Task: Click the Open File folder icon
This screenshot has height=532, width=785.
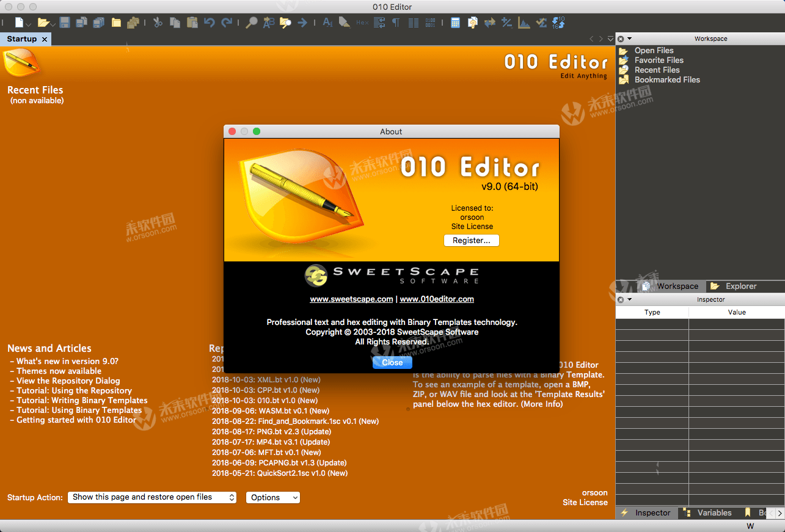Action: pyautogui.click(x=43, y=23)
